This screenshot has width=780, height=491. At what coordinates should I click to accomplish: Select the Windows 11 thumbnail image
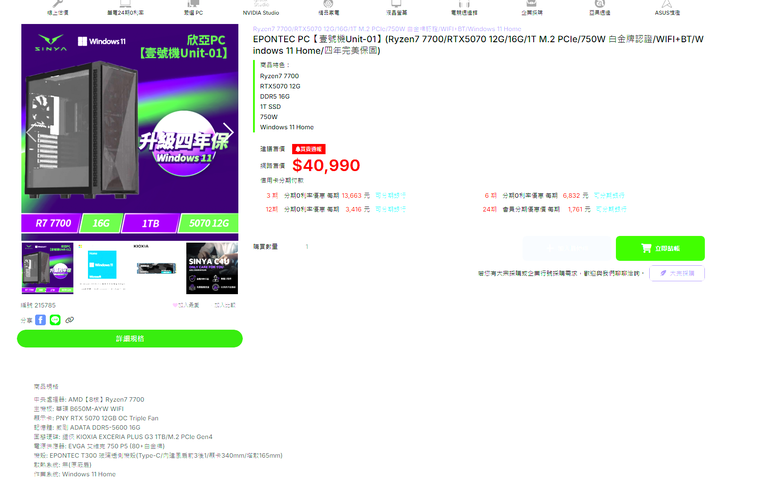click(x=101, y=268)
